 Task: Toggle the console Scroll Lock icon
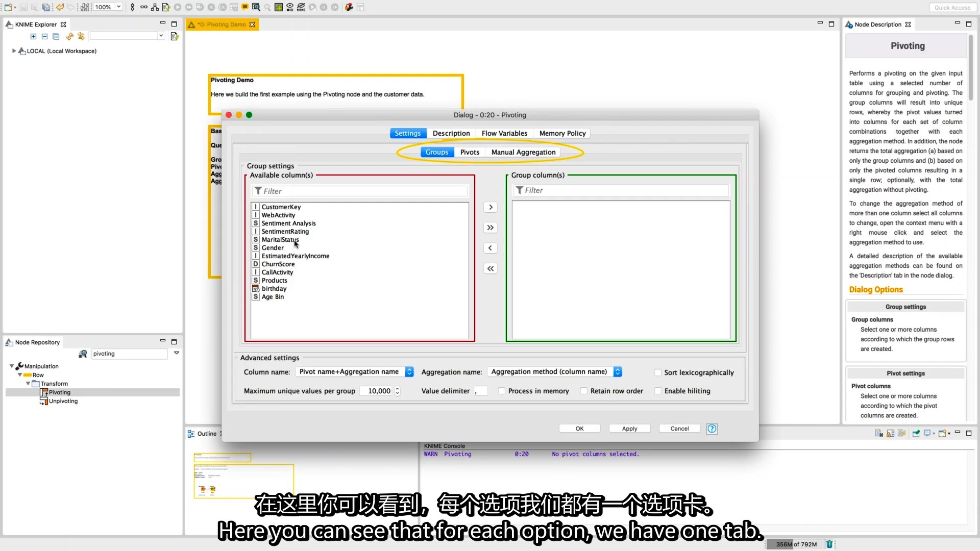(x=890, y=433)
